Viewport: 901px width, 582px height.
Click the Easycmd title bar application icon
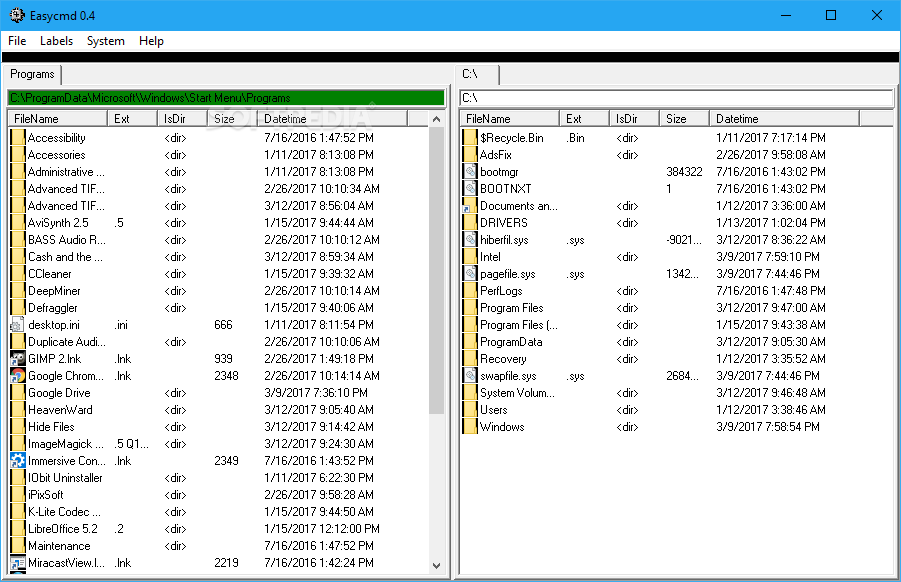point(17,16)
